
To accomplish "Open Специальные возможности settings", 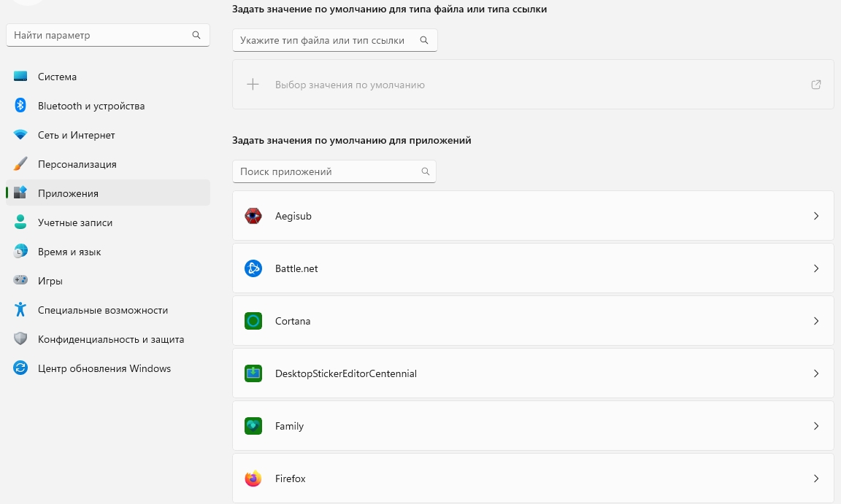I will click(108, 309).
